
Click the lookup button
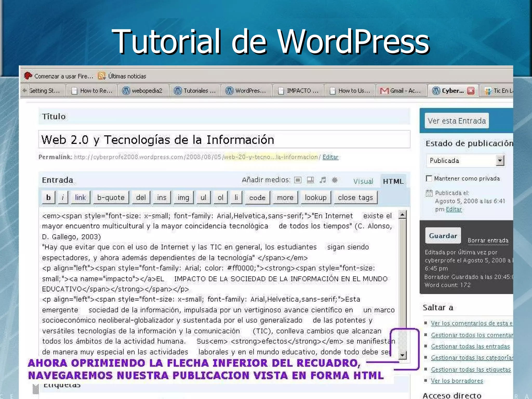tap(316, 198)
